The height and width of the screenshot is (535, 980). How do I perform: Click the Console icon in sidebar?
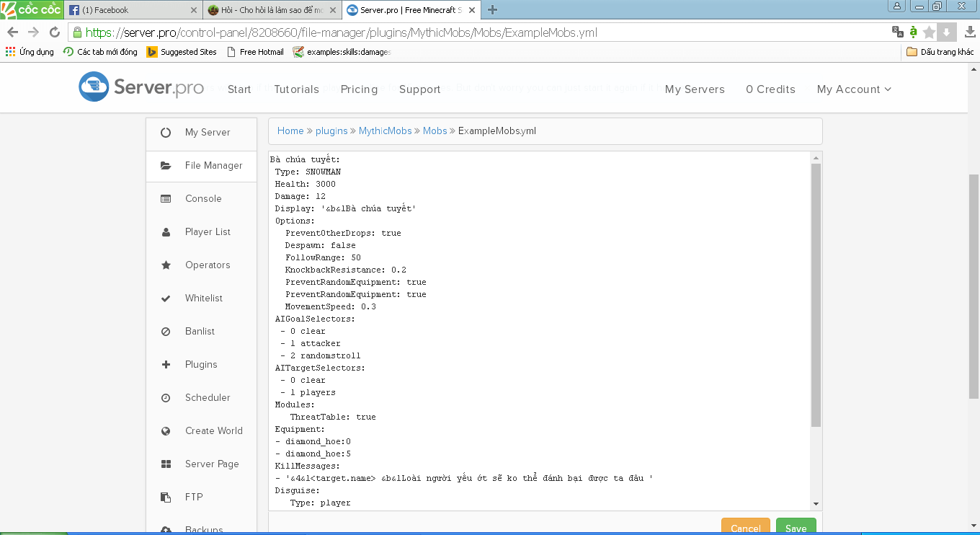point(166,199)
